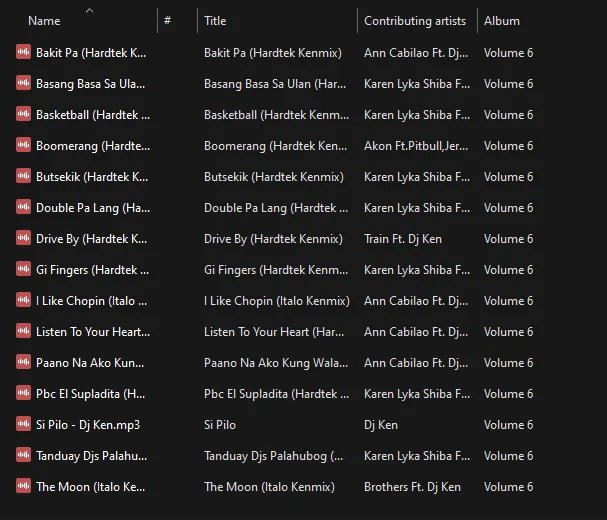607x520 pixels.
Task: Click artist 'Akon Ft.Pitbull,Jer...'
Action: pyautogui.click(x=416, y=146)
